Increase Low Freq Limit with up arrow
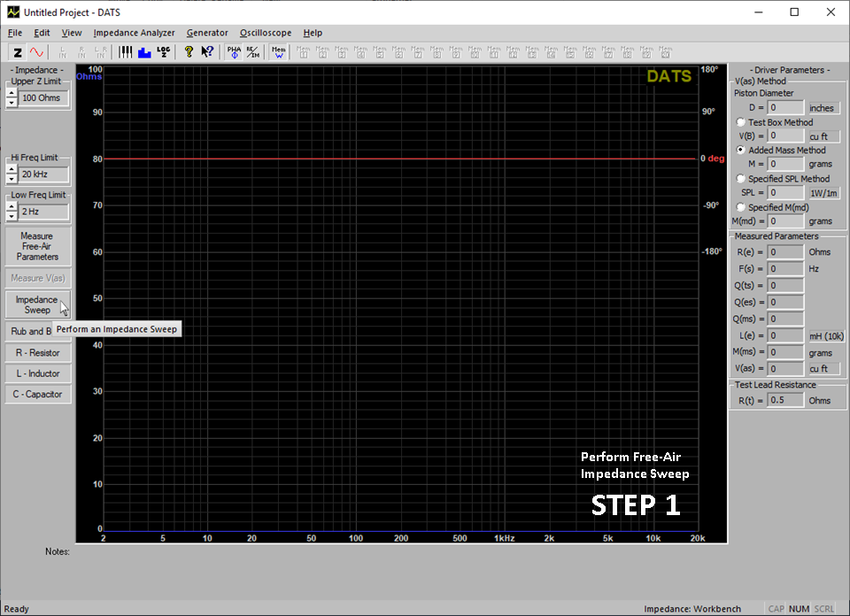This screenshot has height=616, width=850. (x=12, y=207)
